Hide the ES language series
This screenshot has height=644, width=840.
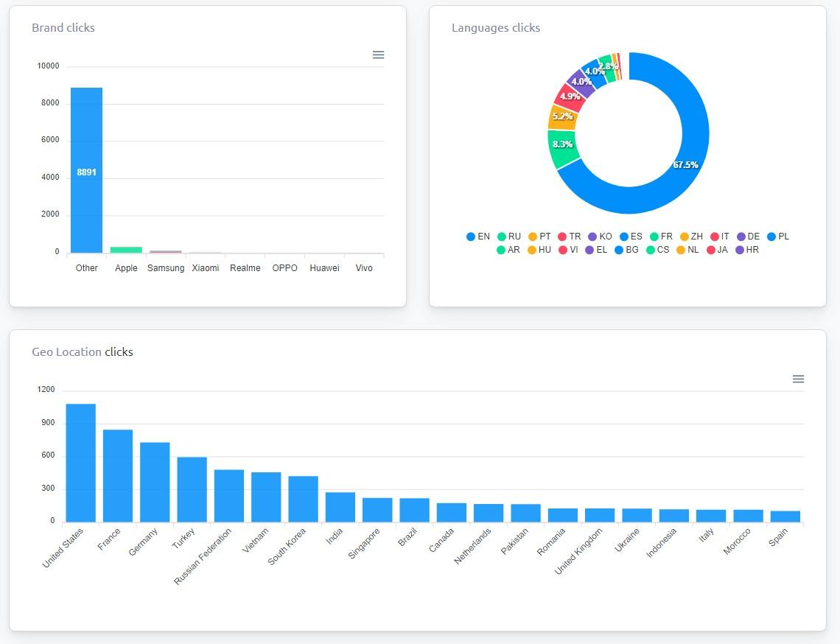click(x=631, y=236)
